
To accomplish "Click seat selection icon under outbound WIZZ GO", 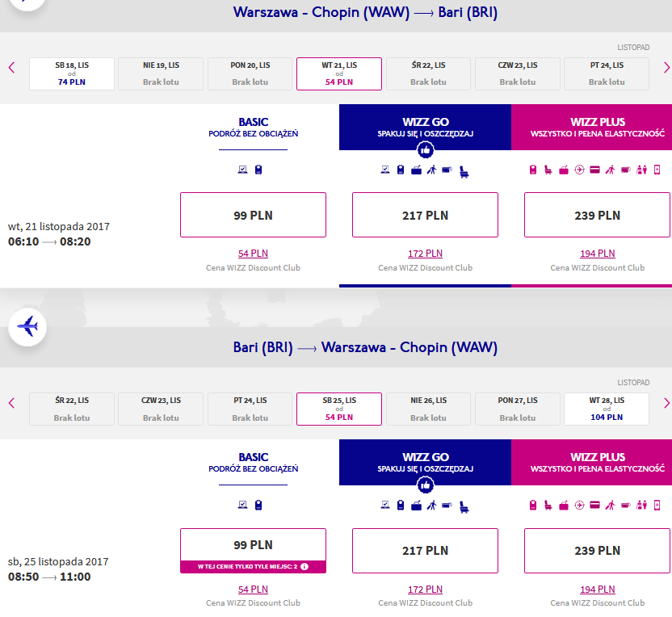I will pyautogui.click(x=464, y=172).
